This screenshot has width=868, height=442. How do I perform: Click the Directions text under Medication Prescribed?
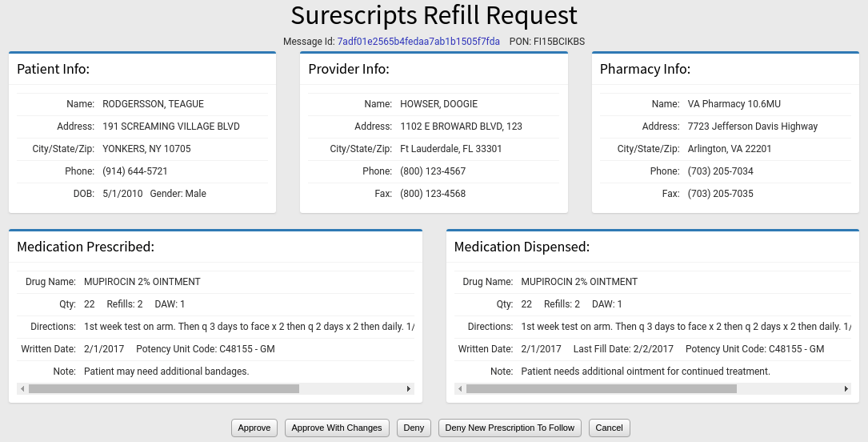tap(249, 327)
